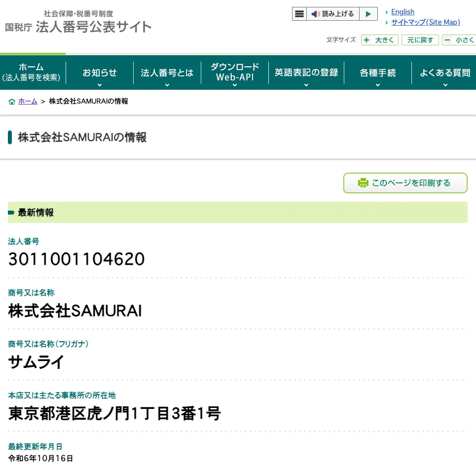Screen dimensions: 476x471
Task: Click the green printer icon
Action: coord(363,182)
